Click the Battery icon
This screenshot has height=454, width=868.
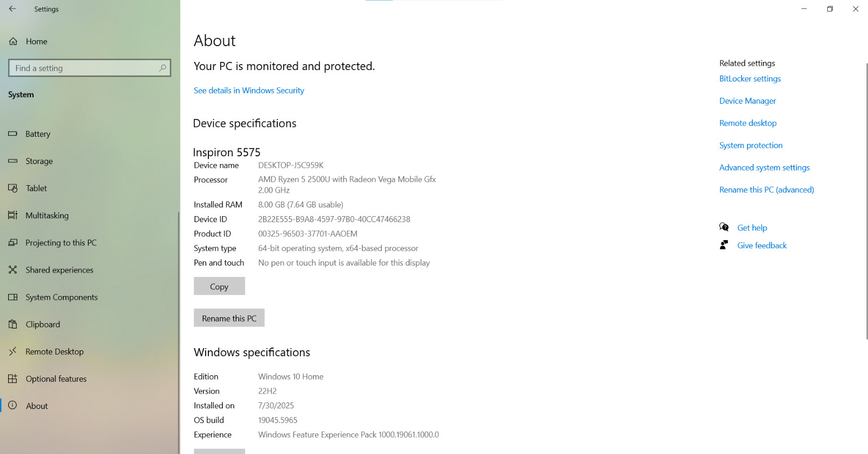coord(12,134)
